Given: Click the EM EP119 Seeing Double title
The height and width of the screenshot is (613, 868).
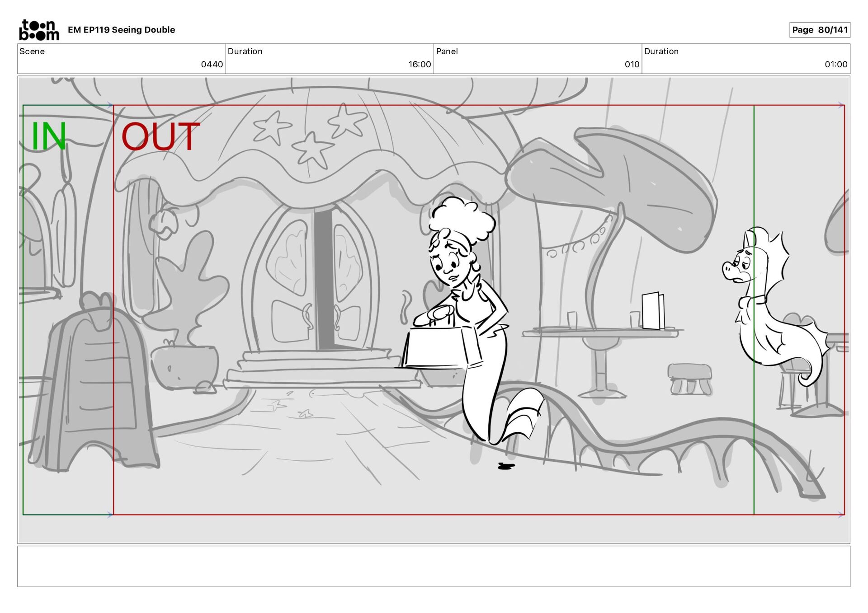Looking at the screenshot, I should click(121, 30).
